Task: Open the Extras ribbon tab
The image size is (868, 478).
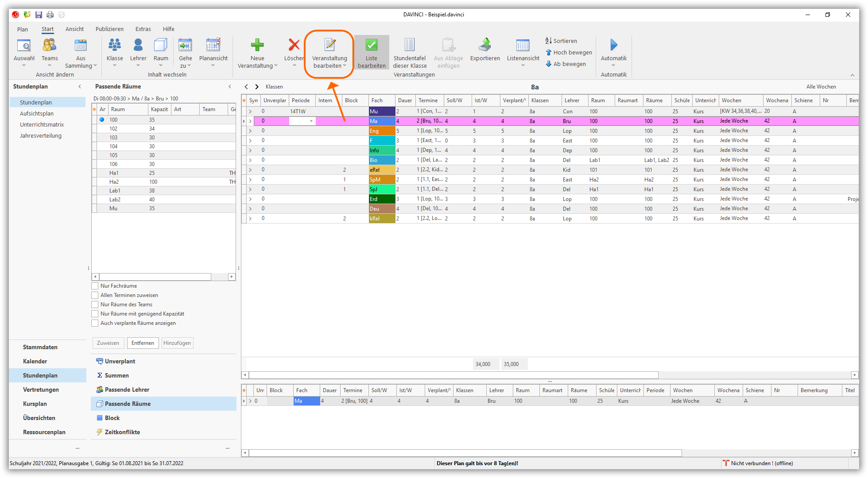Action: click(x=143, y=29)
